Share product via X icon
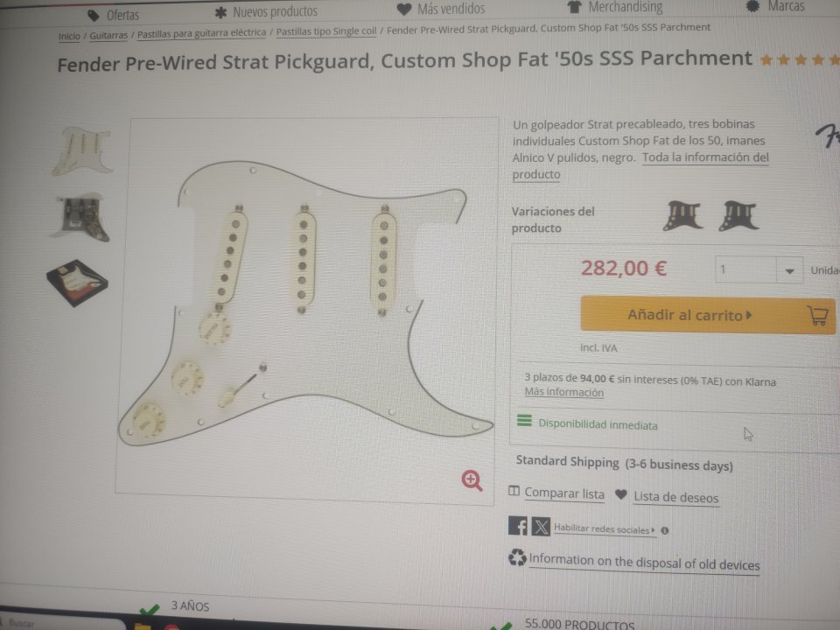Viewport: 840px width, 630px height. point(541,527)
